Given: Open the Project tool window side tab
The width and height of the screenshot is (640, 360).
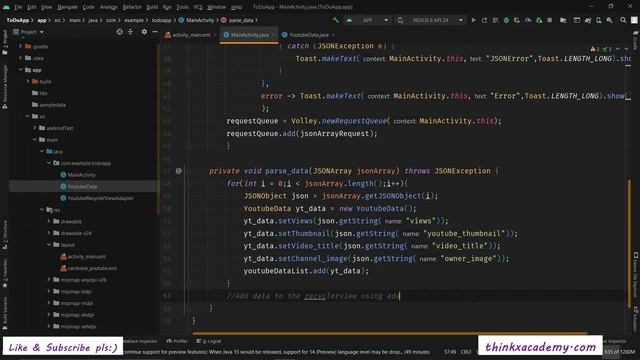Looking at the screenshot, I should [x=4, y=42].
